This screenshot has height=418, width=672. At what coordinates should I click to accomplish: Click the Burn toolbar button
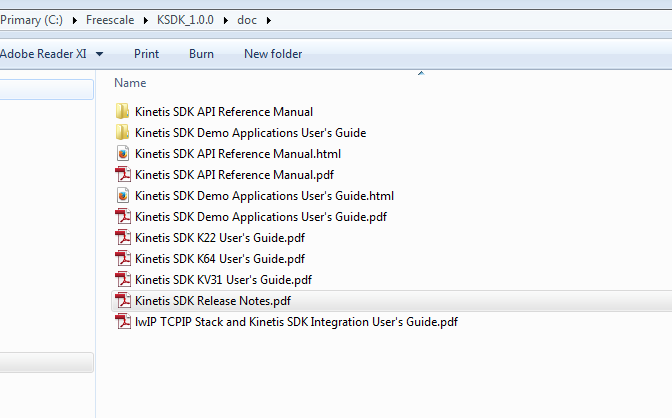[x=201, y=54]
